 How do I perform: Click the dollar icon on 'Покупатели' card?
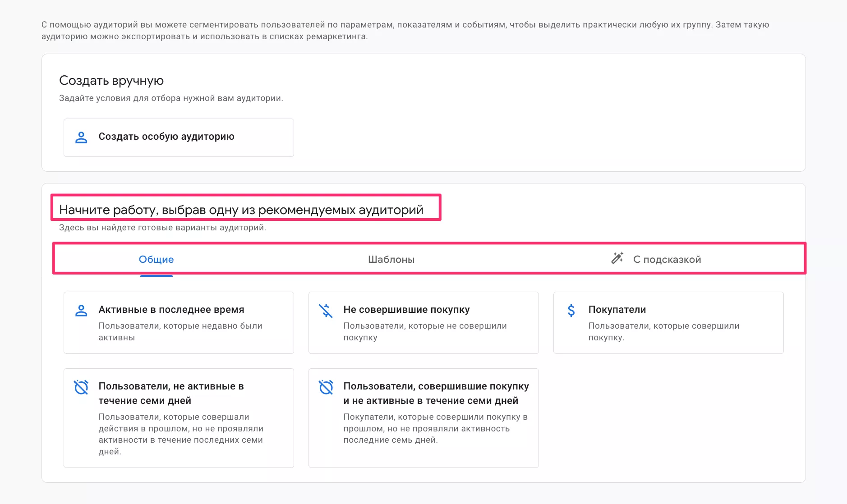[571, 310]
